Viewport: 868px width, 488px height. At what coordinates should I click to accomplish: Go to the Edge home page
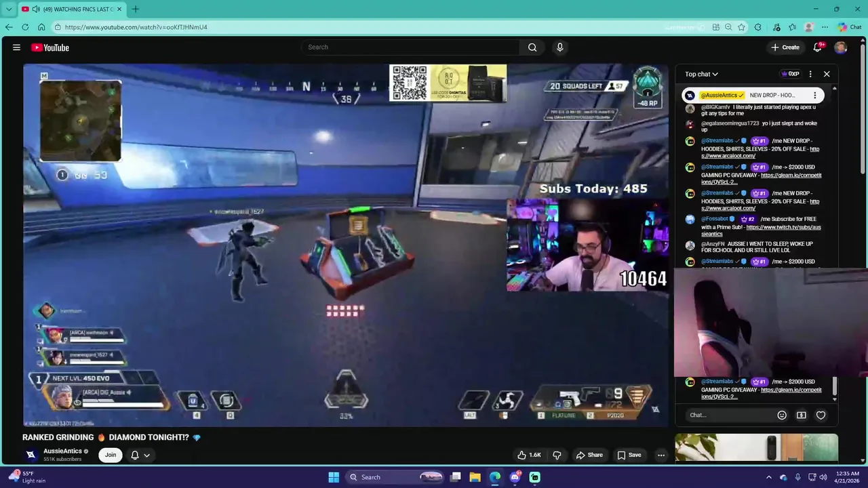tap(41, 27)
